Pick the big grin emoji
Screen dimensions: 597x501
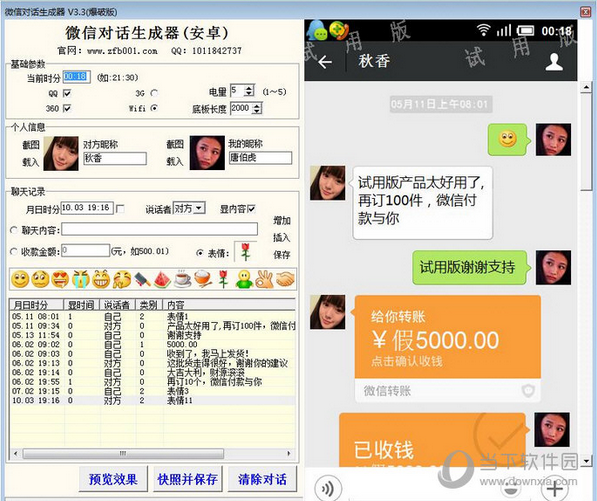[x=101, y=279]
